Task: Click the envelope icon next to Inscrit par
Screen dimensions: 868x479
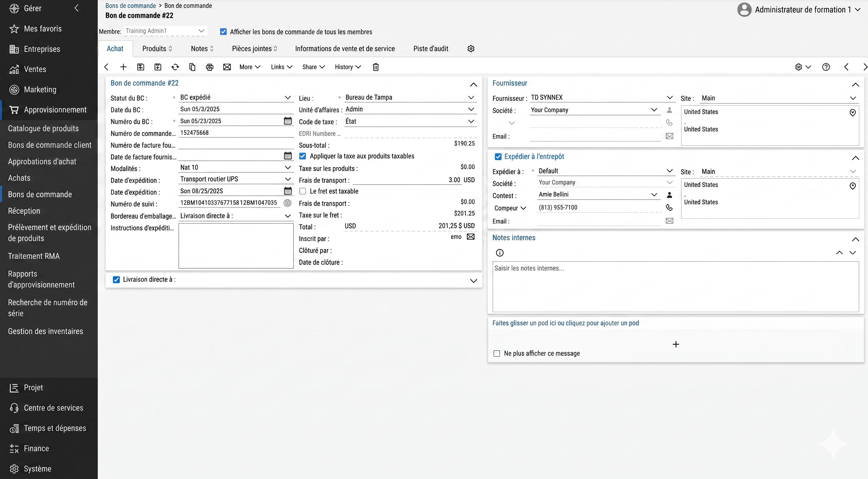Action: (471, 237)
